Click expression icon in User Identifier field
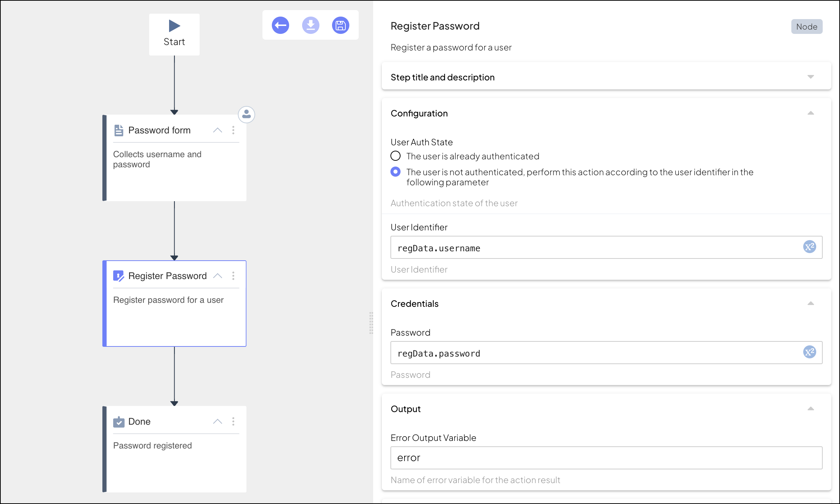Viewport: 840px width, 504px height. 809,247
